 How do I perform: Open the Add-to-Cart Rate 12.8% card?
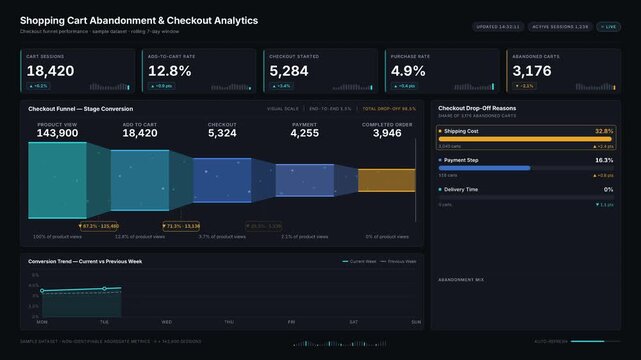click(x=199, y=71)
